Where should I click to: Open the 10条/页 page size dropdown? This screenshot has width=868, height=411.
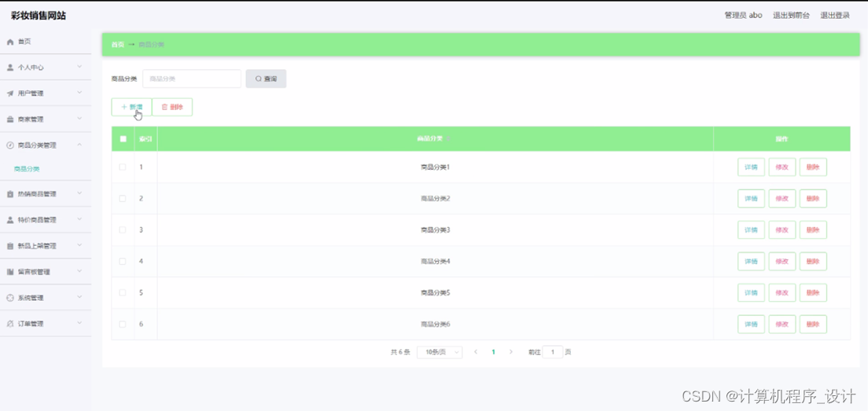click(x=440, y=352)
